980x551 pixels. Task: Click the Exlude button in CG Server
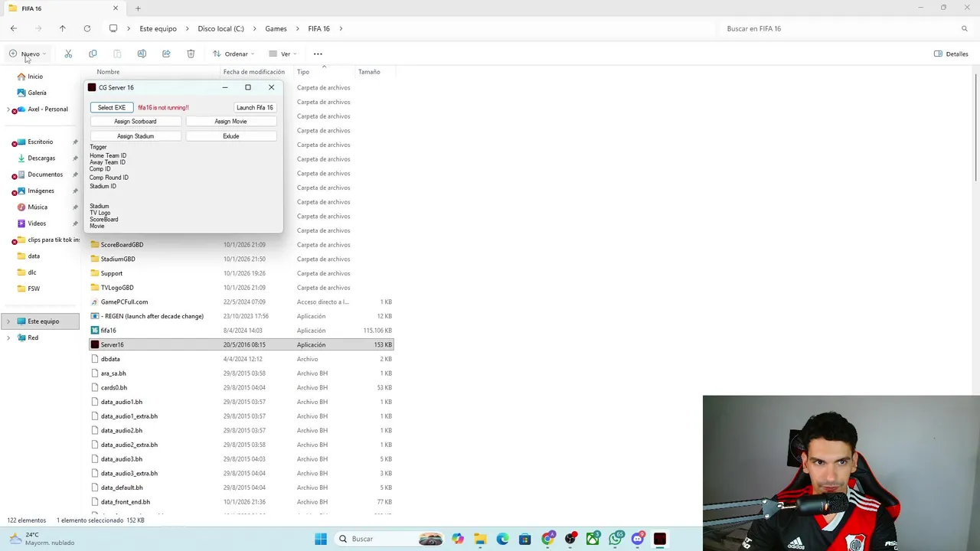(x=230, y=136)
